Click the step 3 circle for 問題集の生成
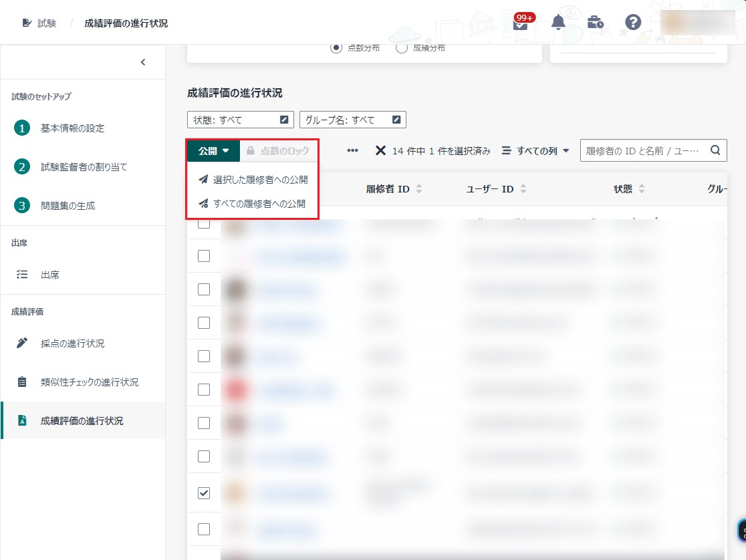The image size is (746, 560). 22,206
